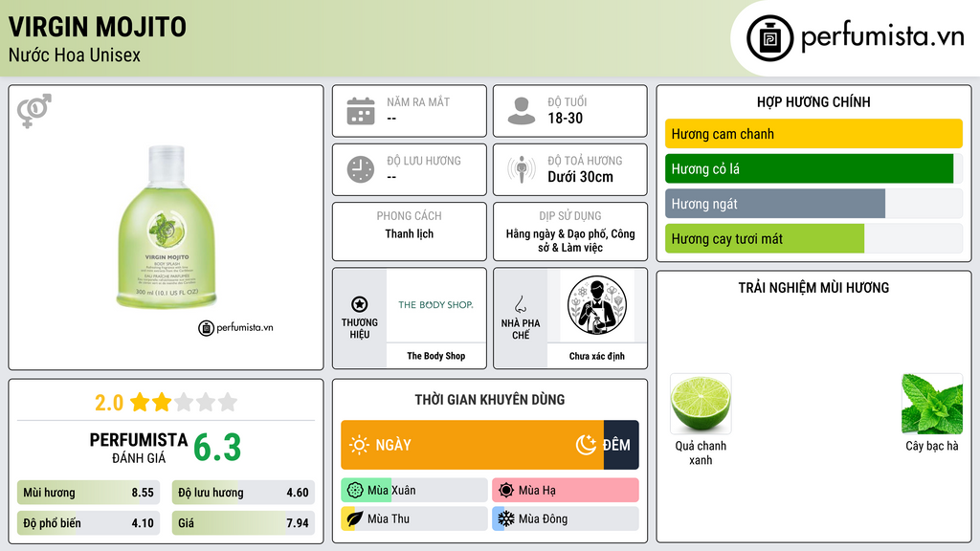Click the PERFUMISTA ĐÁNH GIÁ label
This screenshot has height=551, width=980.
click(139, 448)
